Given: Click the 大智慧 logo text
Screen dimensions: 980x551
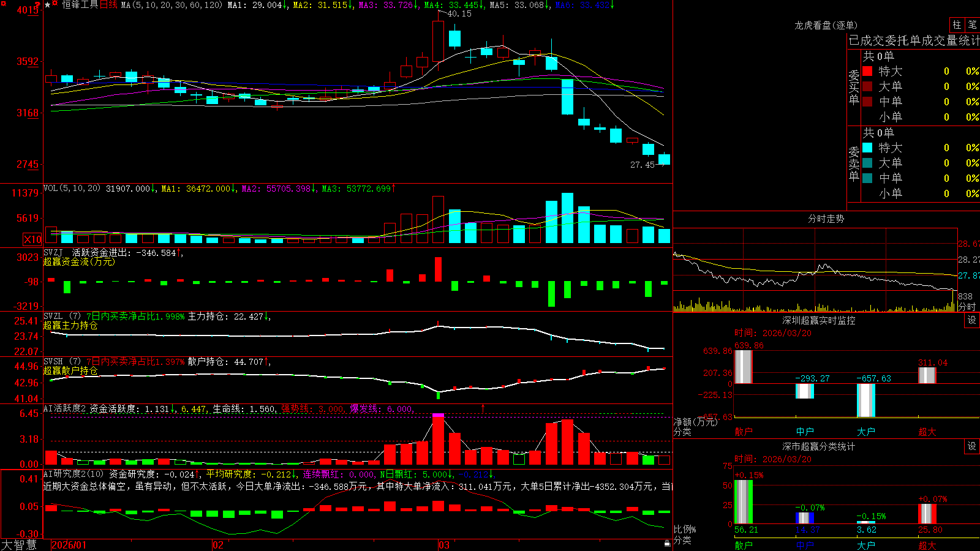Looking at the screenshot, I should 19,544.
